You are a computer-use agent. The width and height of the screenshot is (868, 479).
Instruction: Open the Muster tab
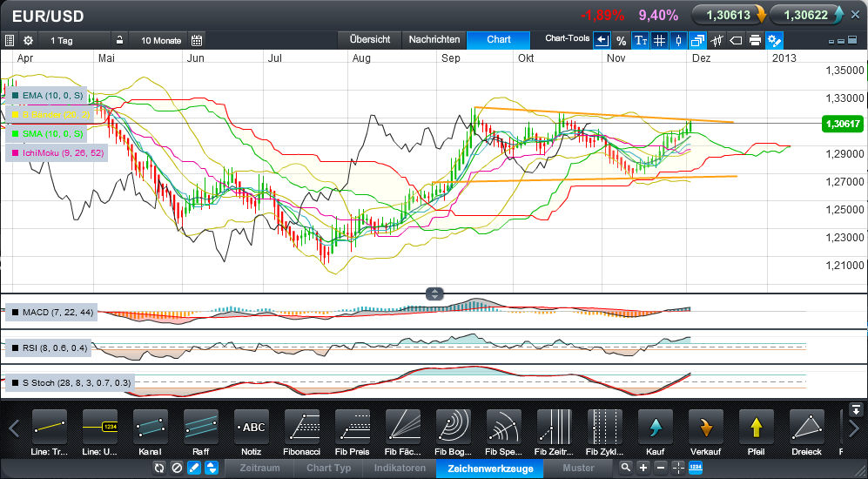tap(578, 468)
